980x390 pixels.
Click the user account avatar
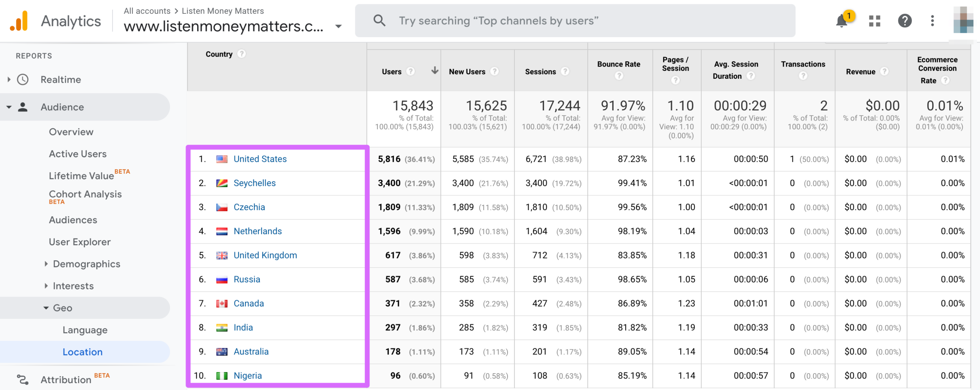(963, 20)
